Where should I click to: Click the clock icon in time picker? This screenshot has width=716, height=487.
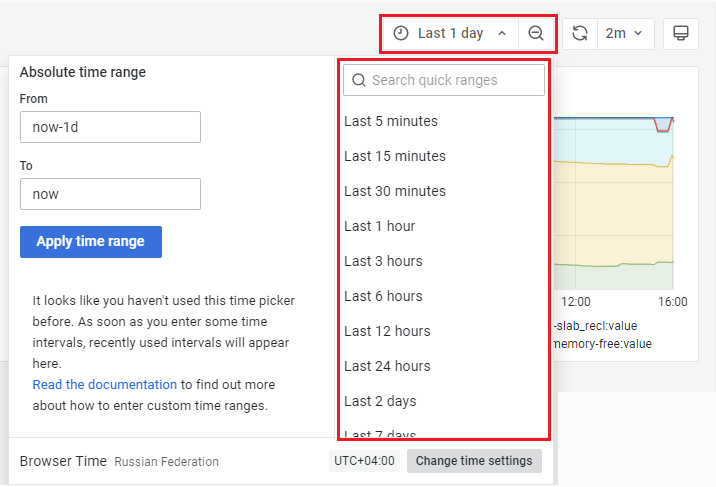point(401,33)
